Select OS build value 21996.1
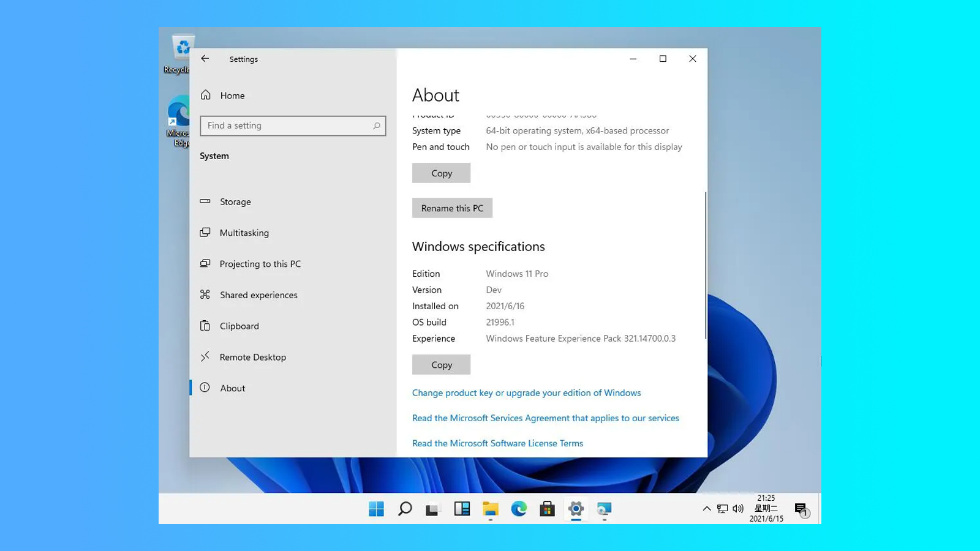980x551 pixels. click(x=500, y=322)
